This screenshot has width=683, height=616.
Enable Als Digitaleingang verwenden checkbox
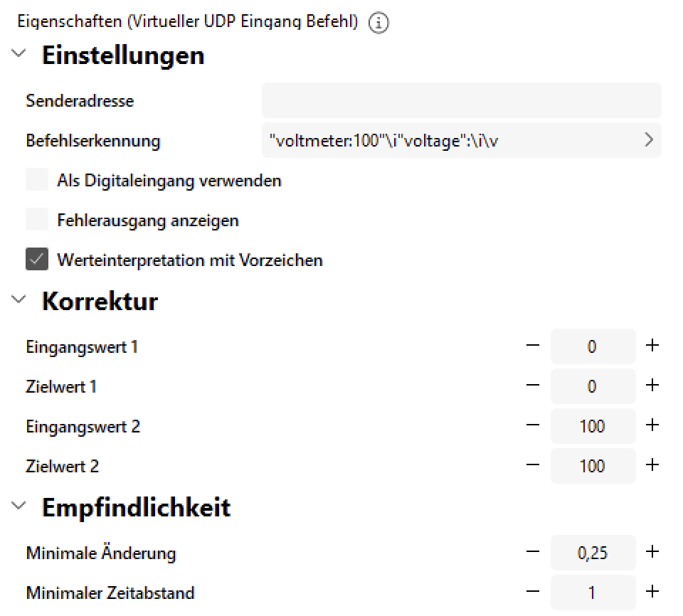(37, 179)
